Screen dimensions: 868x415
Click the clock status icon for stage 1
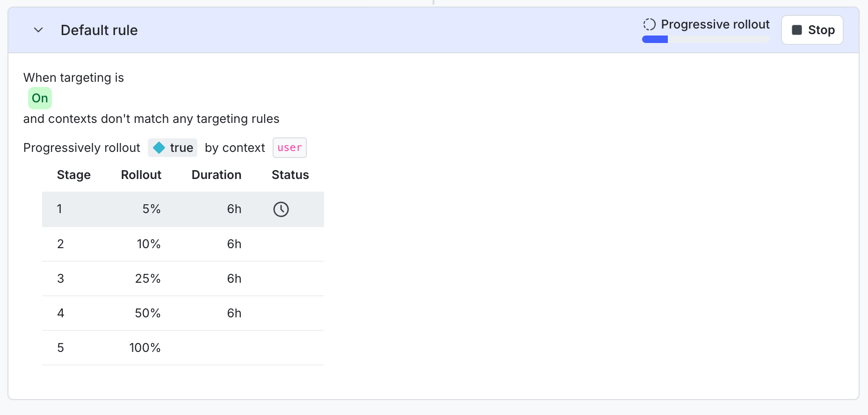[x=281, y=209]
